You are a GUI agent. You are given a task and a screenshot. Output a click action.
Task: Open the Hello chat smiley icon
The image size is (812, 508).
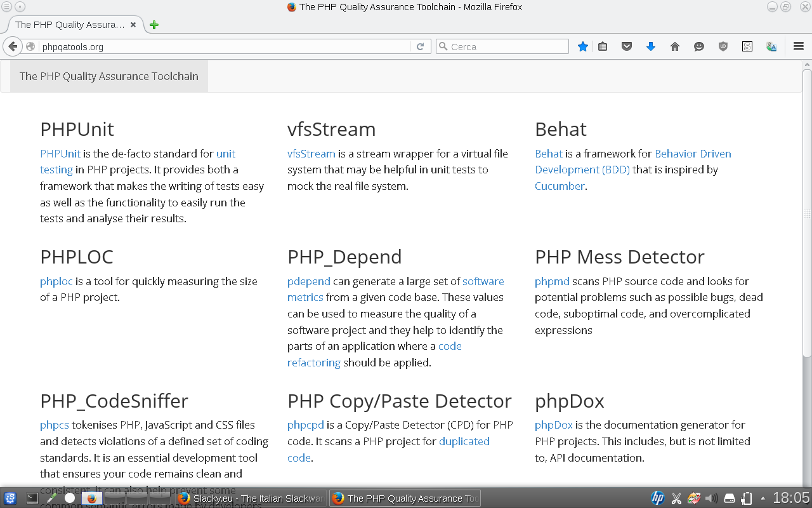[699, 46]
